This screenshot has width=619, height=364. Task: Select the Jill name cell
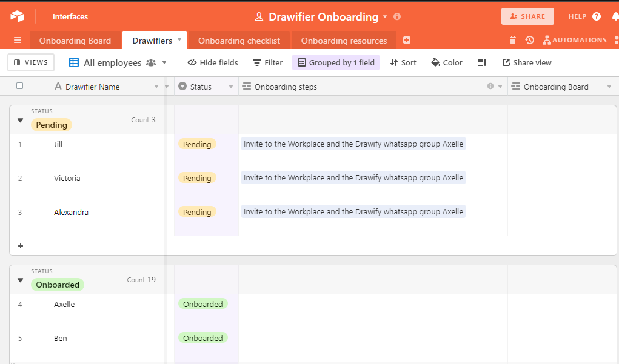click(87, 151)
